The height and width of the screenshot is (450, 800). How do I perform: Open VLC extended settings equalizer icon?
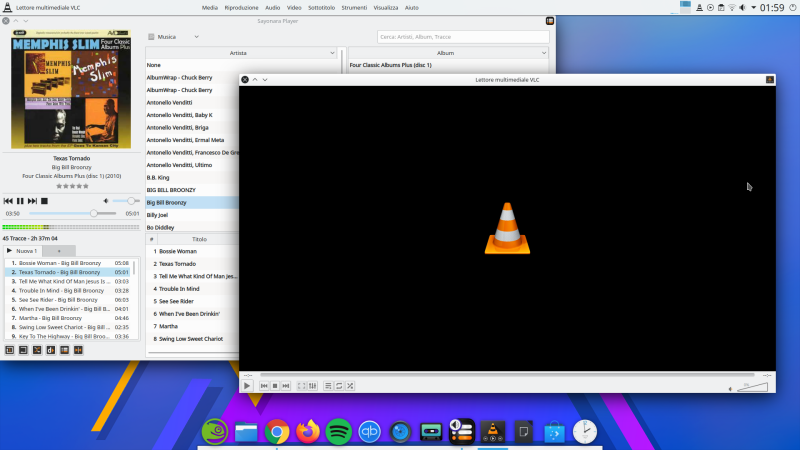[x=313, y=386]
